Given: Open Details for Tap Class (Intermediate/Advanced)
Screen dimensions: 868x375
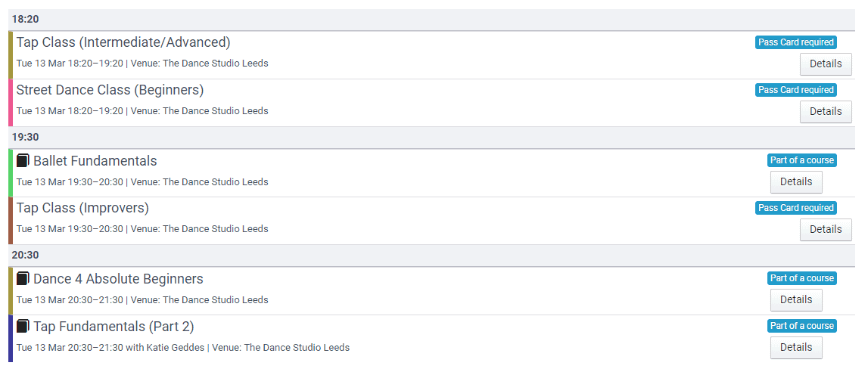Looking at the screenshot, I should (826, 64).
